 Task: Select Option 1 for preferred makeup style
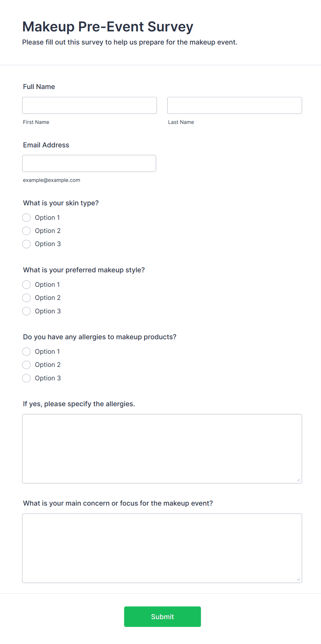point(26,284)
